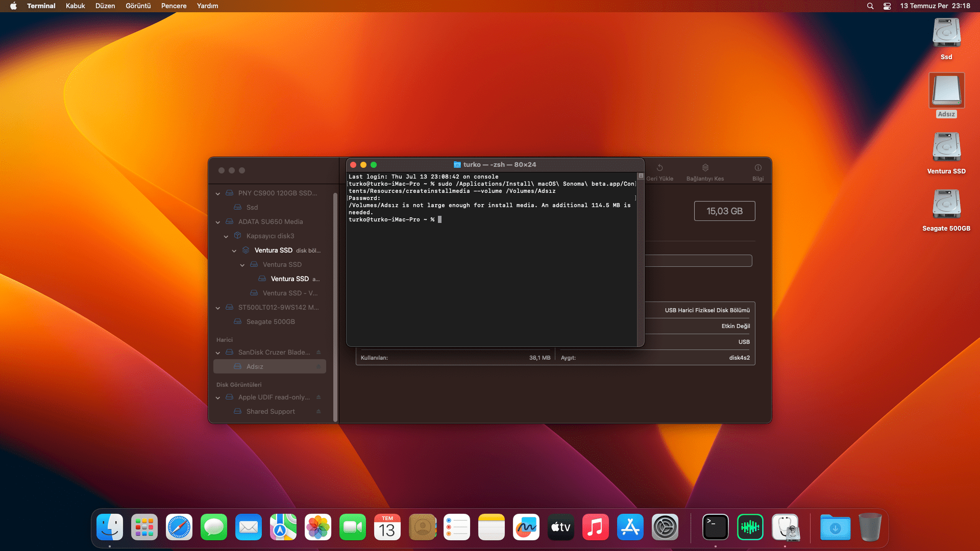Open the Bilgi info toolbar button
This screenshot has width=980, height=551.
click(x=757, y=168)
